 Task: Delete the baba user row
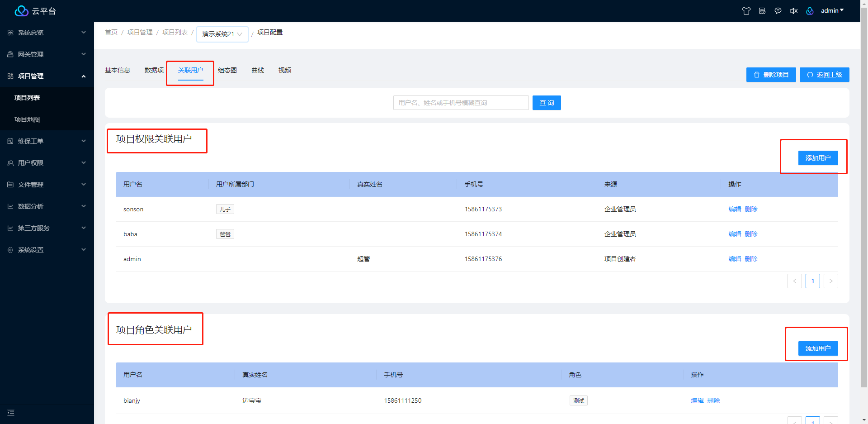(x=751, y=234)
